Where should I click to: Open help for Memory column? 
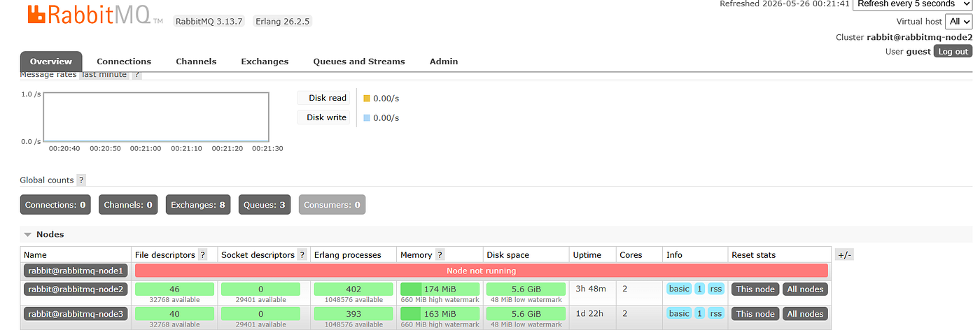click(x=440, y=255)
